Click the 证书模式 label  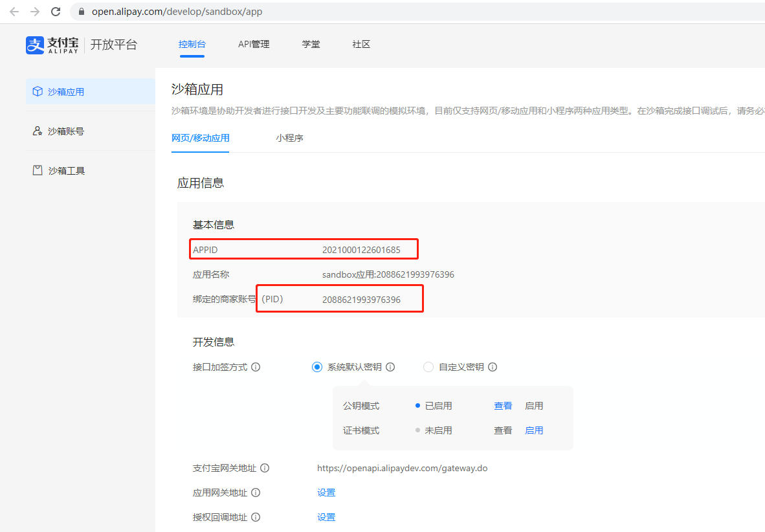[x=361, y=430]
